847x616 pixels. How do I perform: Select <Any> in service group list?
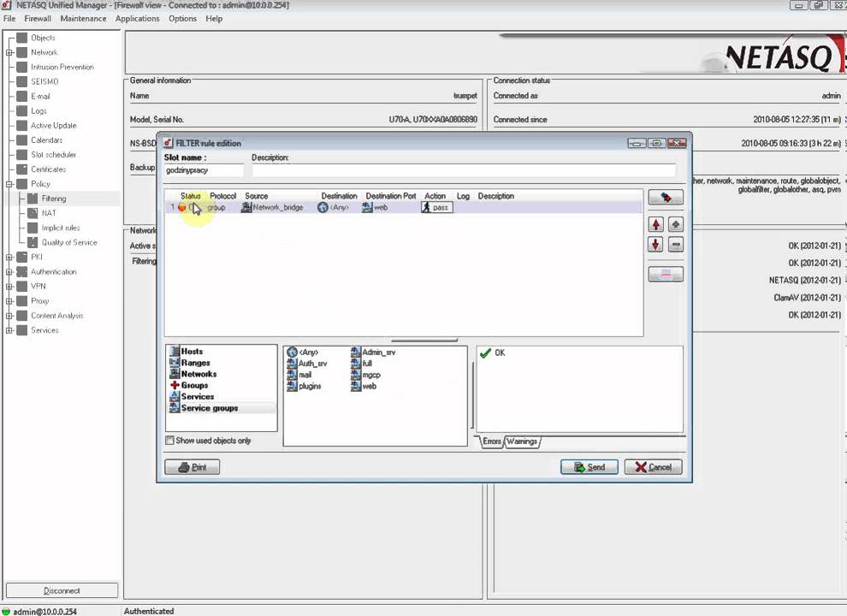pyautogui.click(x=303, y=352)
